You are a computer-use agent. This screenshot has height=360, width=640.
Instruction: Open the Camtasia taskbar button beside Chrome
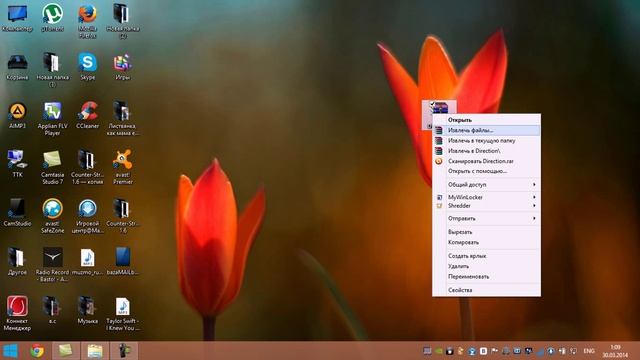66,351
